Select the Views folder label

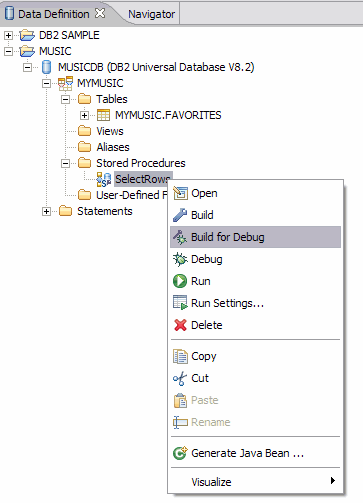(110, 131)
